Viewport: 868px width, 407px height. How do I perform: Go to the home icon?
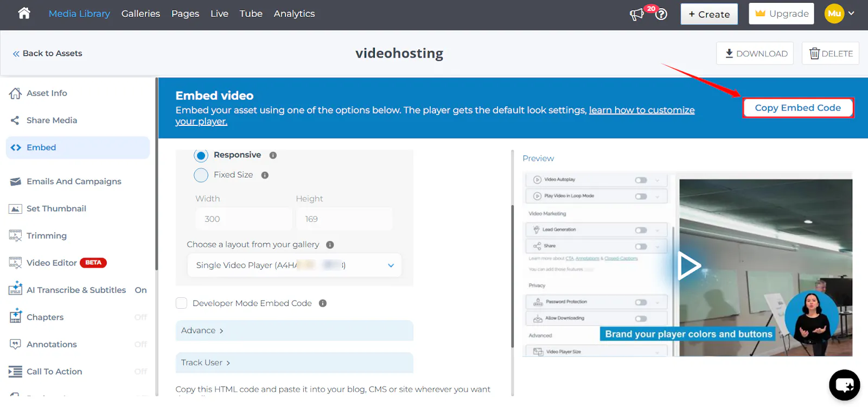tap(24, 14)
